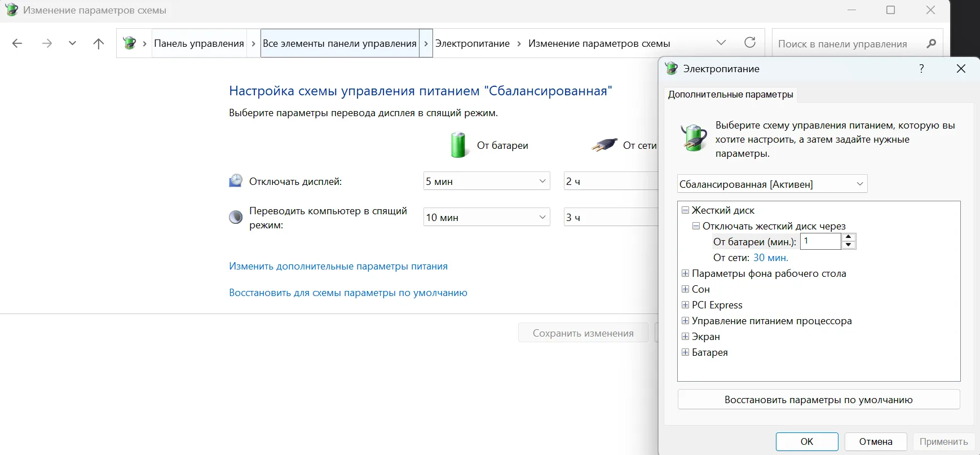Expand the 'Батарея' tree node
980x455 pixels.
tap(685, 352)
